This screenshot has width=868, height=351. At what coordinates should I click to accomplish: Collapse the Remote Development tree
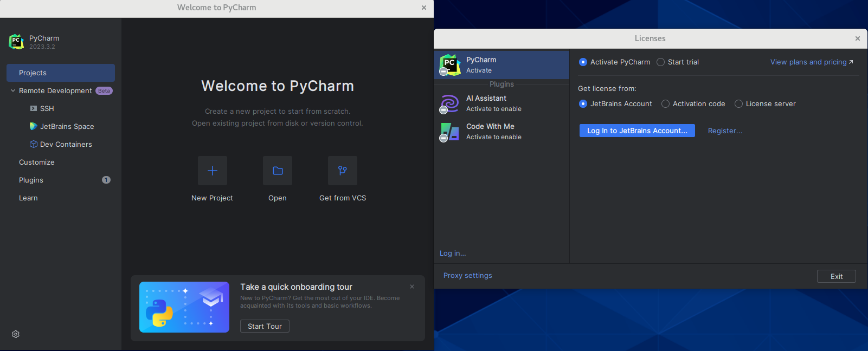point(13,90)
